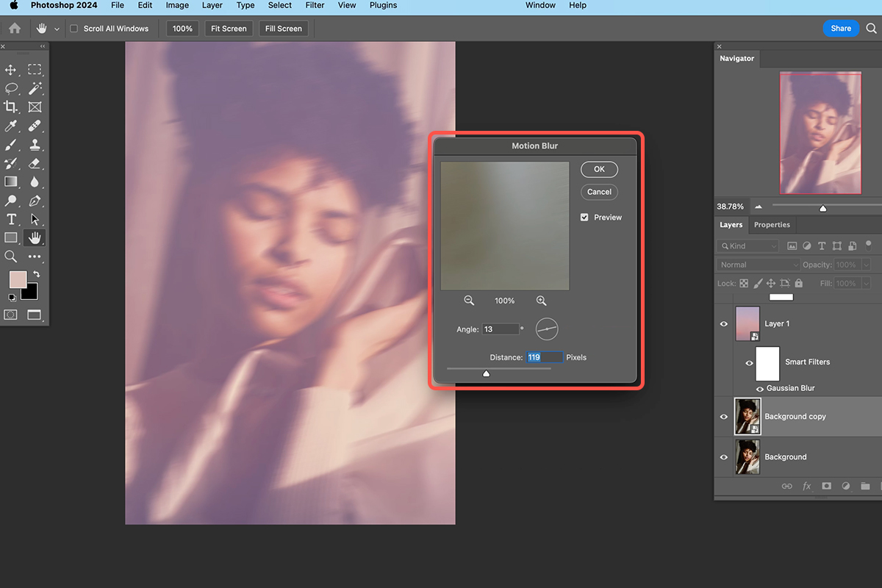Select the Type tool
Viewport: 882px width, 588px height.
click(x=11, y=219)
